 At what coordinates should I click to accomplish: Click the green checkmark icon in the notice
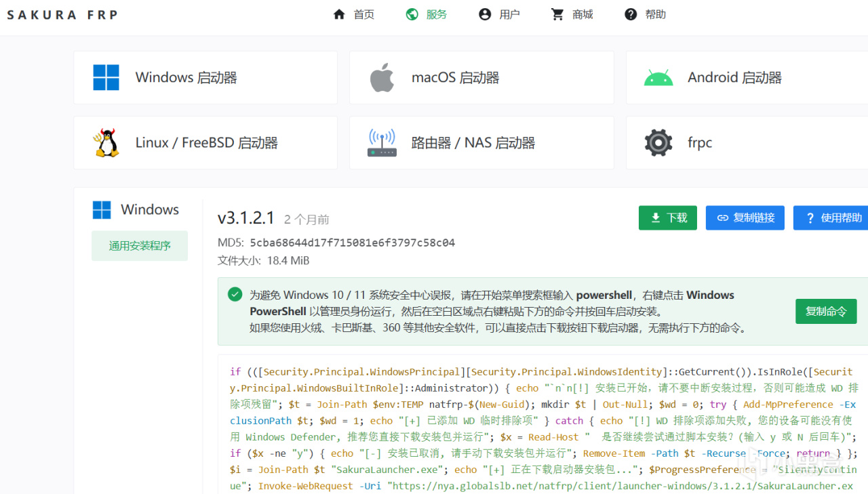[x=235, y=294]
